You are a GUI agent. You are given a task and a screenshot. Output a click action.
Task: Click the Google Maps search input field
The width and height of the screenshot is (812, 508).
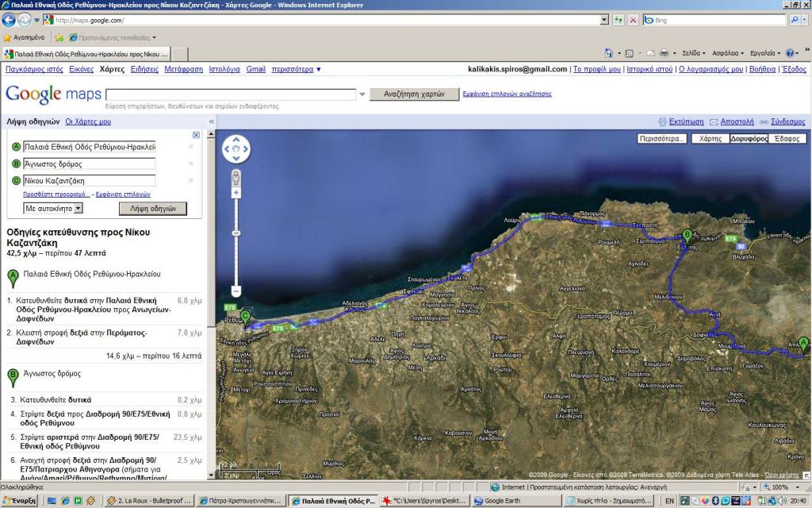point(231,94)
